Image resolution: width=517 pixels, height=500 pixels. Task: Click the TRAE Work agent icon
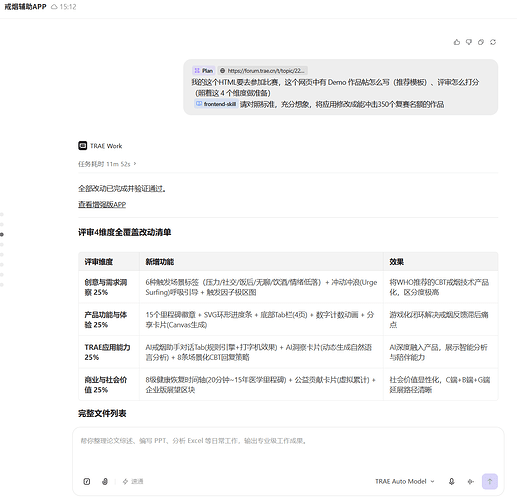83,146
